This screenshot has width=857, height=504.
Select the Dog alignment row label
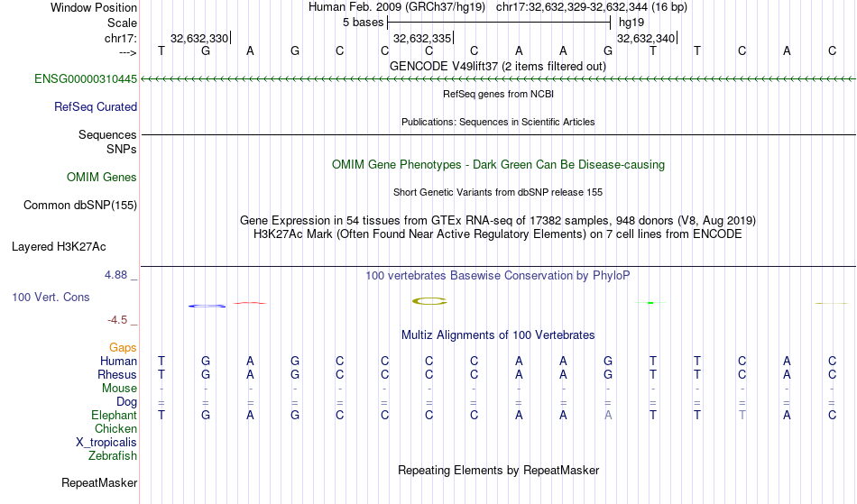(126, 402)
